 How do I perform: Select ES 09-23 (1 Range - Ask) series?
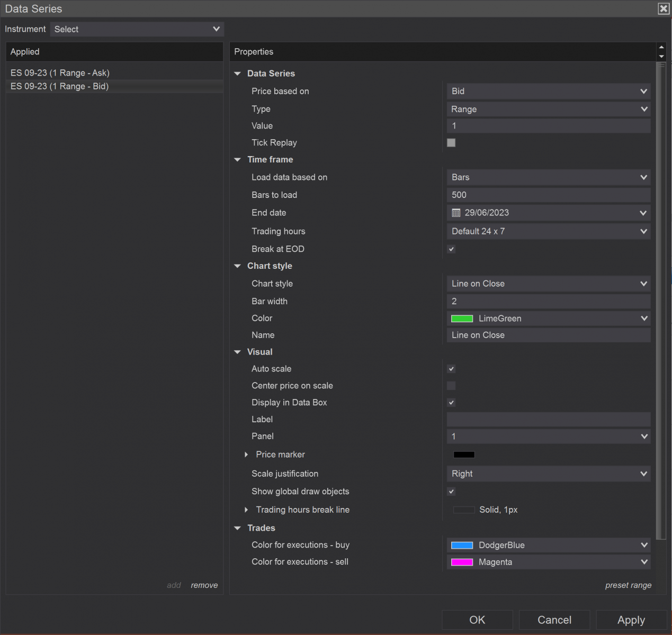click(60, 73)
